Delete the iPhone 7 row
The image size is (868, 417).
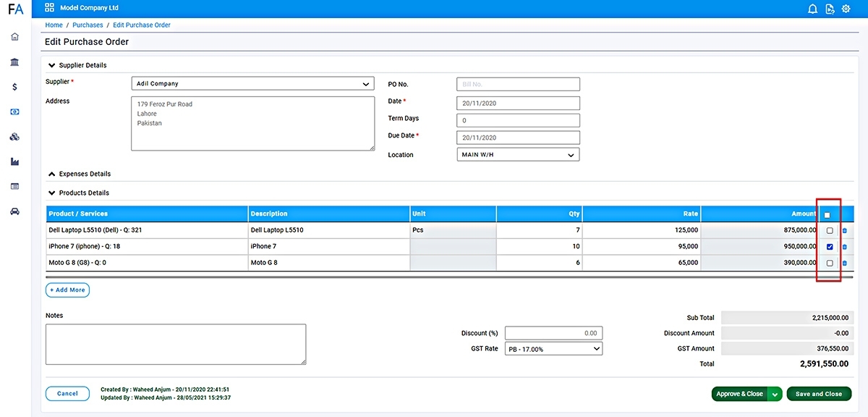coord(844,247)
